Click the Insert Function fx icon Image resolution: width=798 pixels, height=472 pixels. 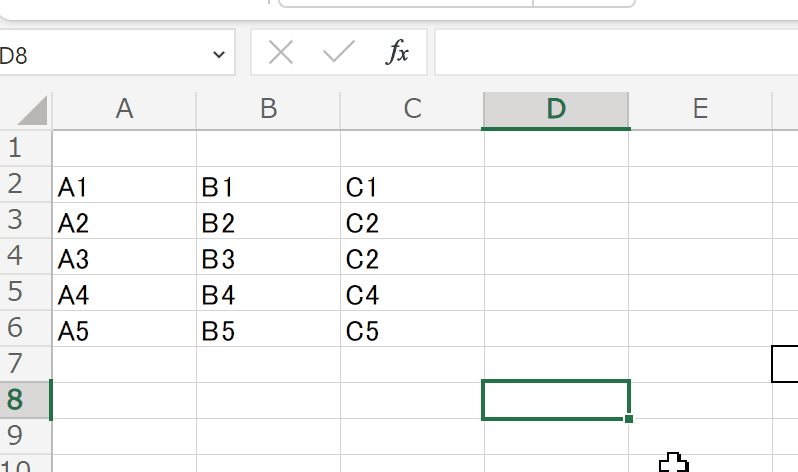tap(398, 53)
